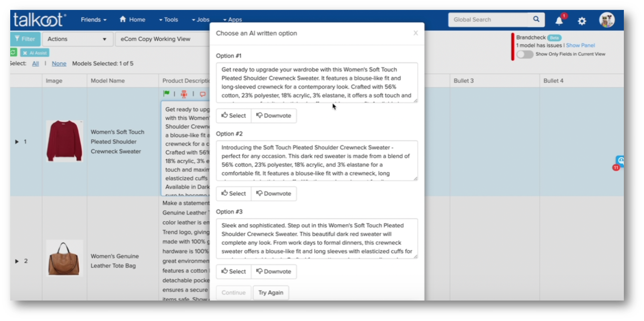Open the Friends menu

click(93, 20)
